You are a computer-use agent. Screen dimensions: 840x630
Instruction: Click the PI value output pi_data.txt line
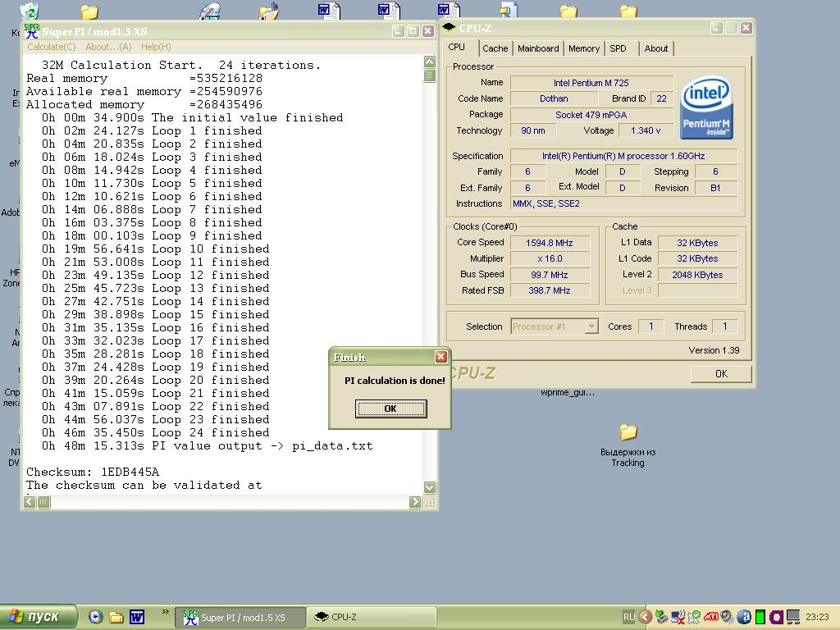pyautogui.click(x=208, y=445)
